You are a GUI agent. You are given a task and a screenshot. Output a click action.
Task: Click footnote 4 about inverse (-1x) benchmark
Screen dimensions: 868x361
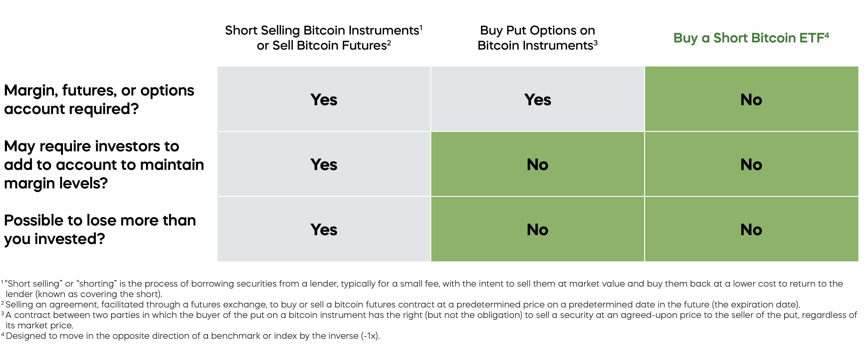point(192,336)
